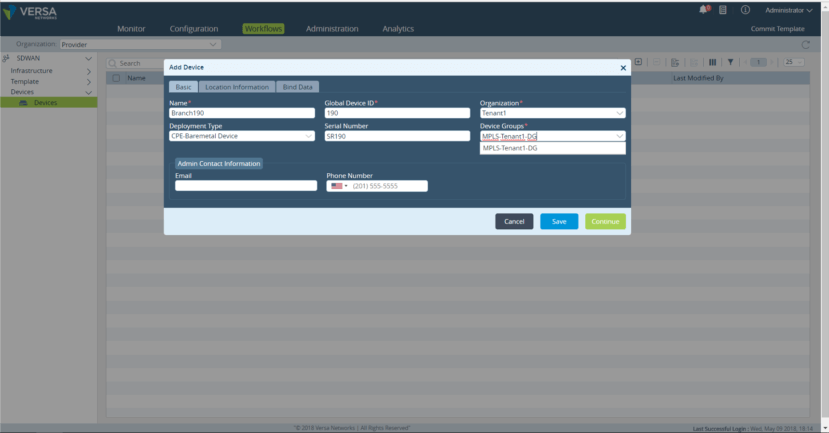This screenshot has height=433, width=829.
Task: Click the SDWAN sidebar icon
Action: point(6,58)
